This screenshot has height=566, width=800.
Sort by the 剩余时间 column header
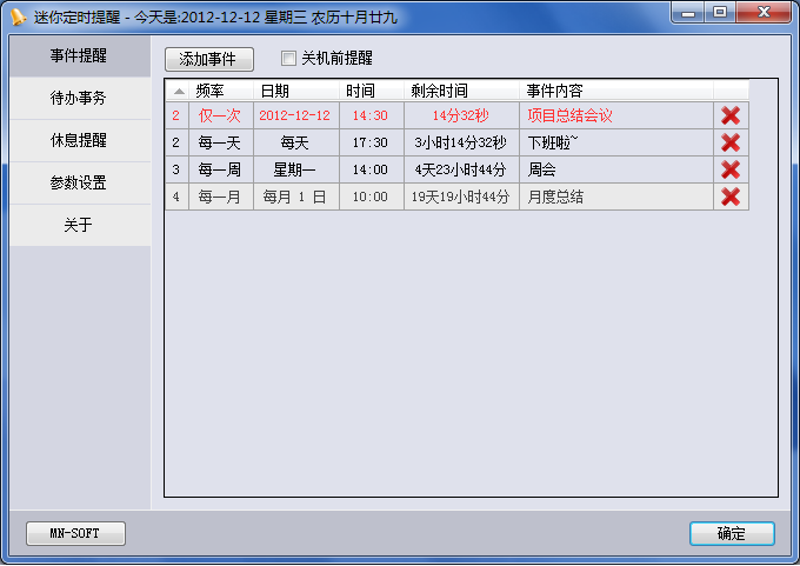point(462,91)
